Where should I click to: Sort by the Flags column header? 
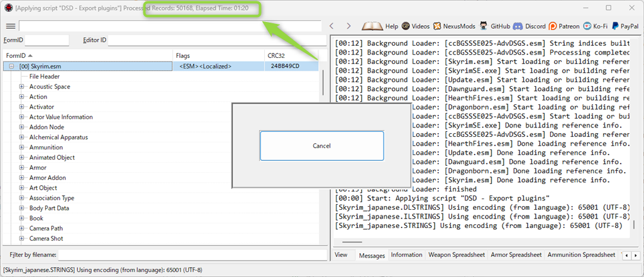click(x=218, y=55)
